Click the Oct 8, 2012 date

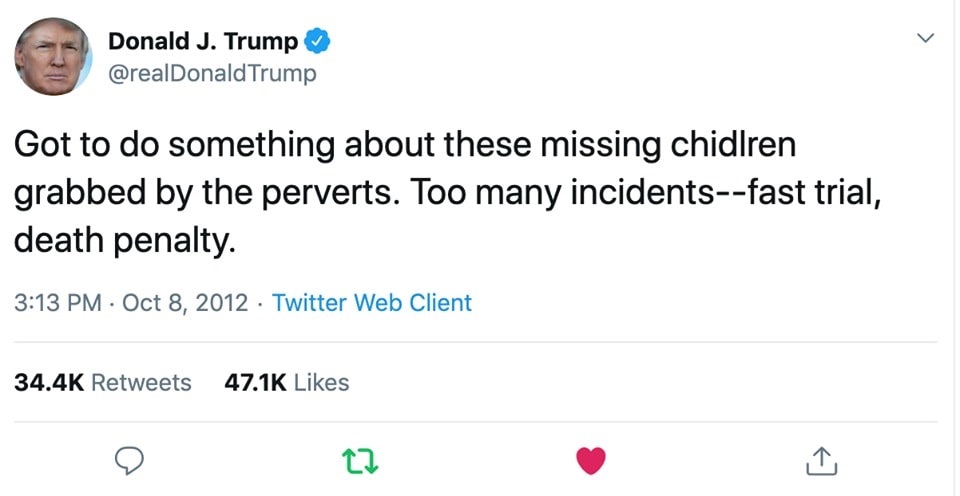[185, 302]
